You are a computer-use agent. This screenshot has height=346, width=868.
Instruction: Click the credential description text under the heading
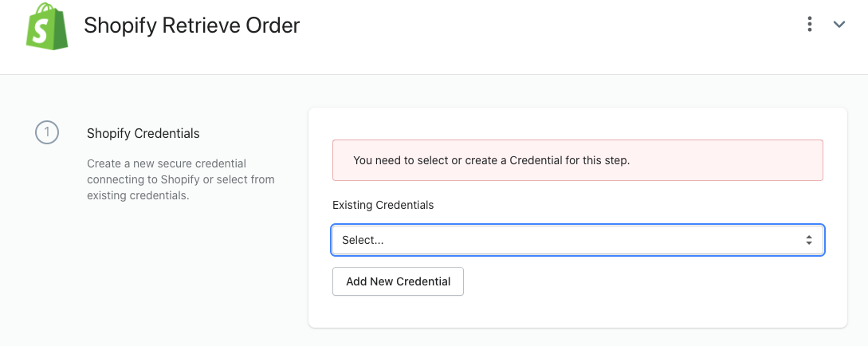[181, 179]
